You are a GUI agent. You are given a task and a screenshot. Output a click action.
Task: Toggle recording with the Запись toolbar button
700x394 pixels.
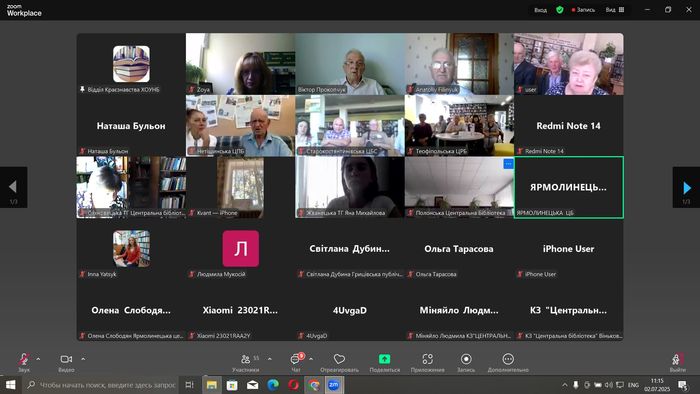tap(466, 362)
